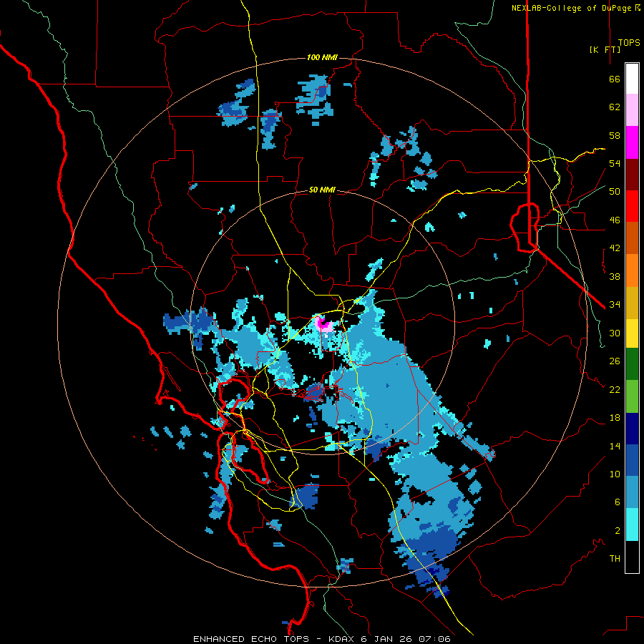Viewport: 644px width, 644px height.
Task: Click the legend value '42'
Action: pos(615,248)
